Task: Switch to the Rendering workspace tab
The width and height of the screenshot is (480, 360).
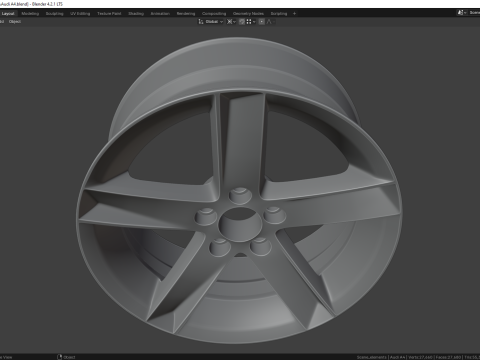Action: 186,14
